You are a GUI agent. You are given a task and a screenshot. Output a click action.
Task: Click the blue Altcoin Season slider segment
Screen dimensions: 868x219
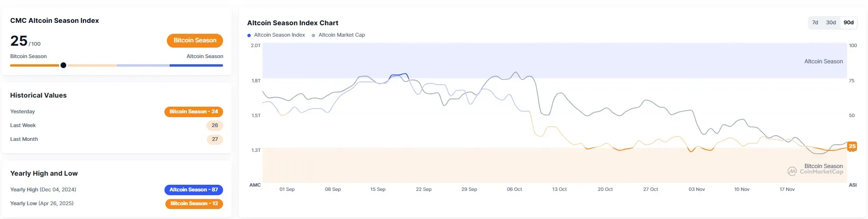coord(196,65)
